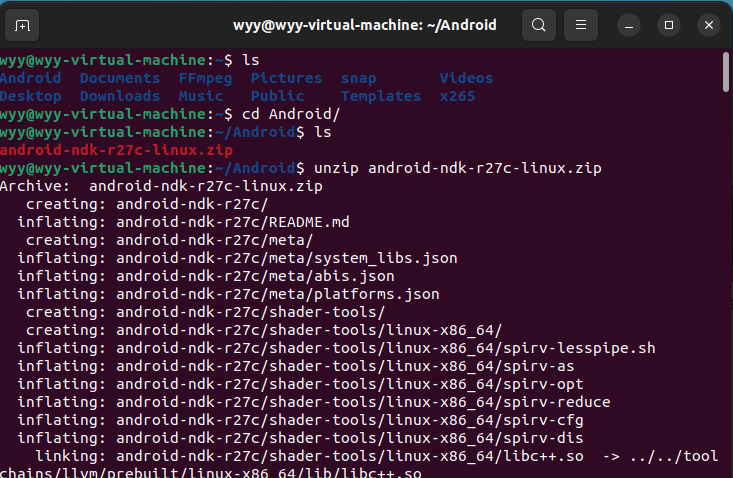Click the Pictures directory name
The width and height of the screenshot is (733, 478).
coord(286,78)
